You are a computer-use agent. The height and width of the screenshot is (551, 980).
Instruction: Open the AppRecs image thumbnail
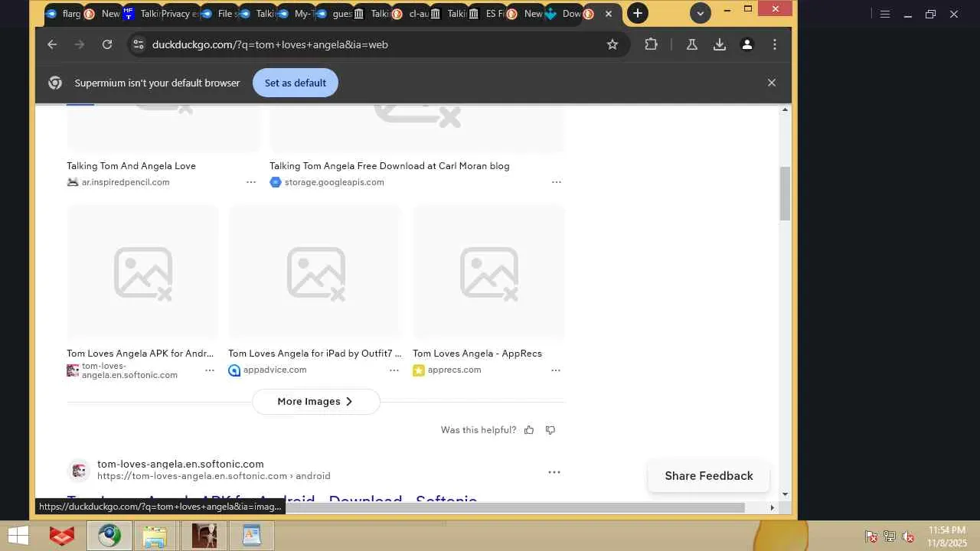pos(488,272)
